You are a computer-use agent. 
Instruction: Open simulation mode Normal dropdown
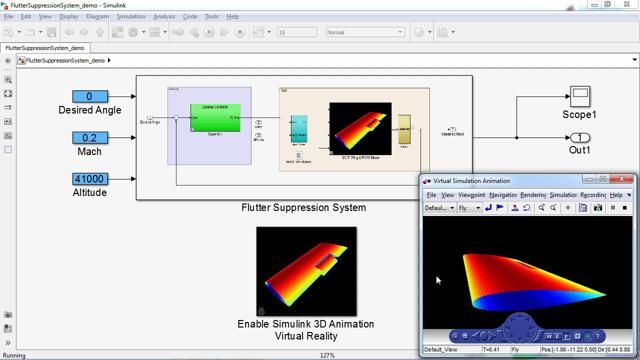tap(365, 32)
